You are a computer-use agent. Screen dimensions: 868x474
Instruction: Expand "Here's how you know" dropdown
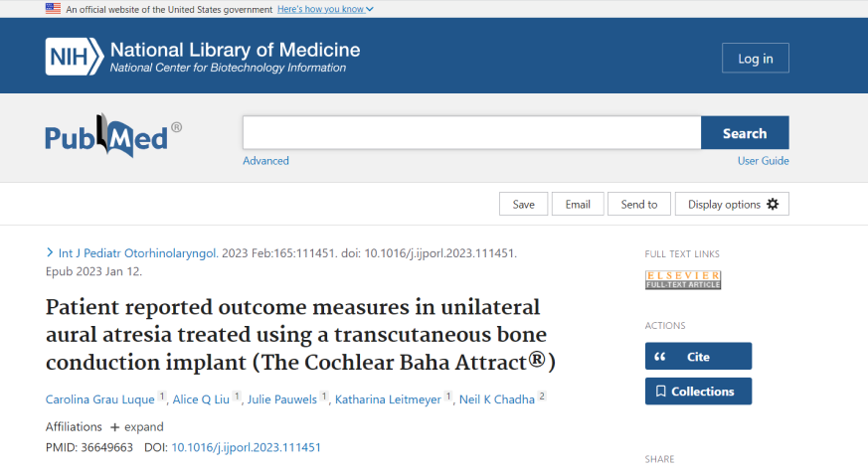tap(325, 9)
